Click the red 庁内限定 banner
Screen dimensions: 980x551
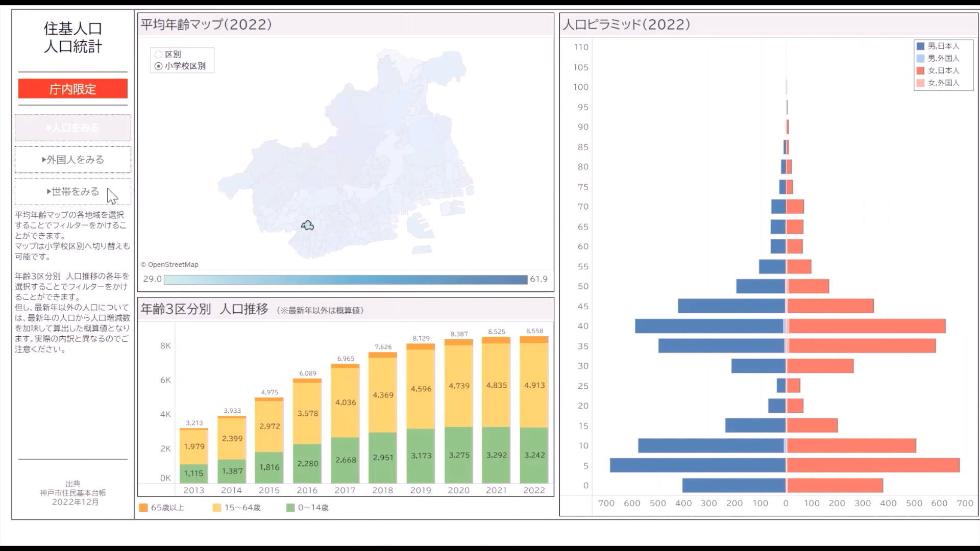pos(73,89)
